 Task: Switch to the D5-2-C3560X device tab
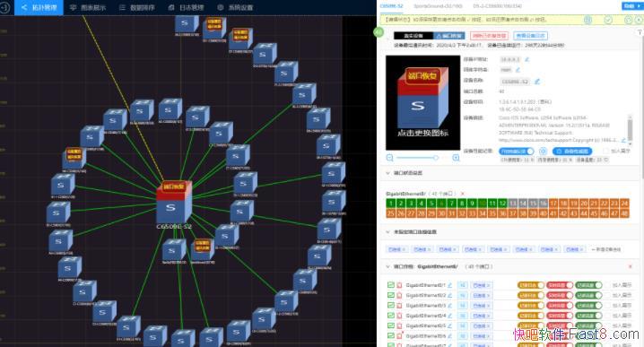click(x=498, y=5)
